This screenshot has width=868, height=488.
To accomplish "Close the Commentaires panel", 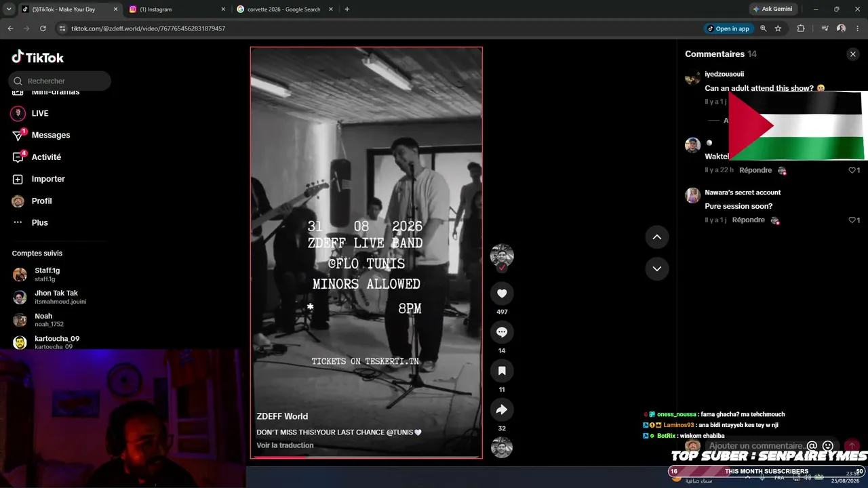I will 853,54.
